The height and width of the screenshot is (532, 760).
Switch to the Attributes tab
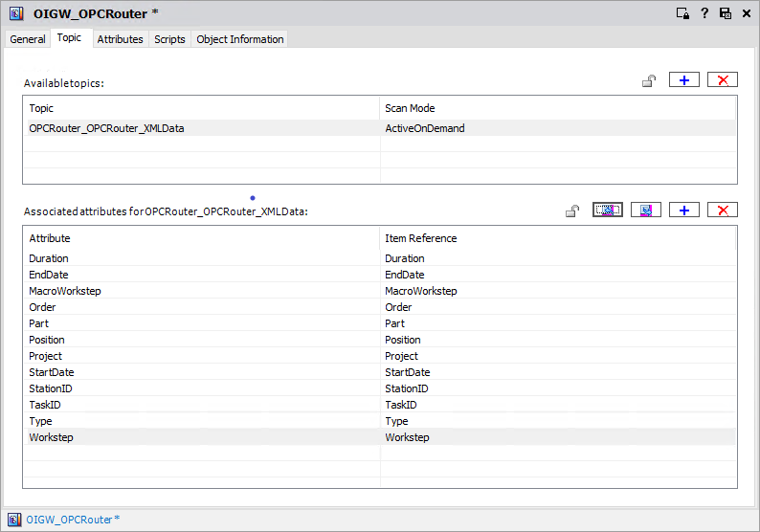click(x=121, y=39)
